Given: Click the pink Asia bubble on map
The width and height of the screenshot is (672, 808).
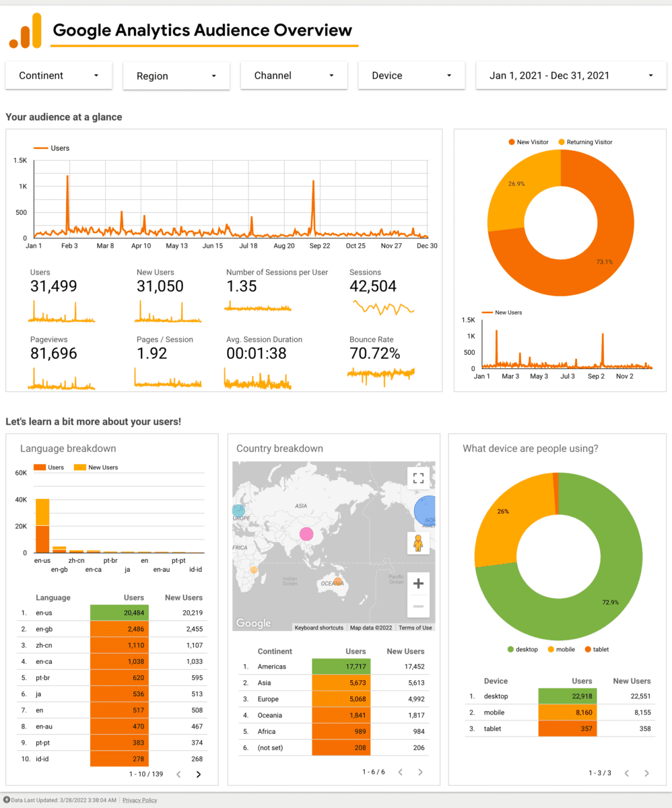Looking at the screenshot, I should (x=306, y=535).
